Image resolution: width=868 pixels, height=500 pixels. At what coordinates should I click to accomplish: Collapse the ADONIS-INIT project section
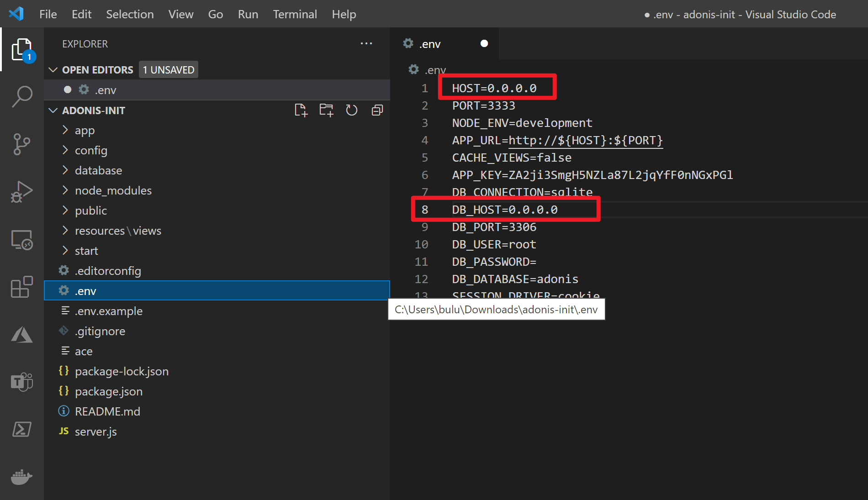tap(53, 111)
